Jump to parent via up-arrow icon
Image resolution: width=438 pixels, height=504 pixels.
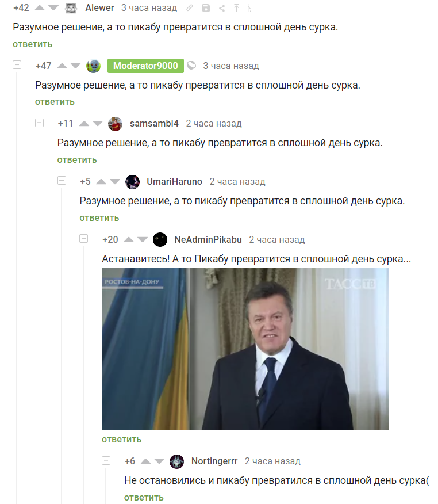(x=236, y=8)
